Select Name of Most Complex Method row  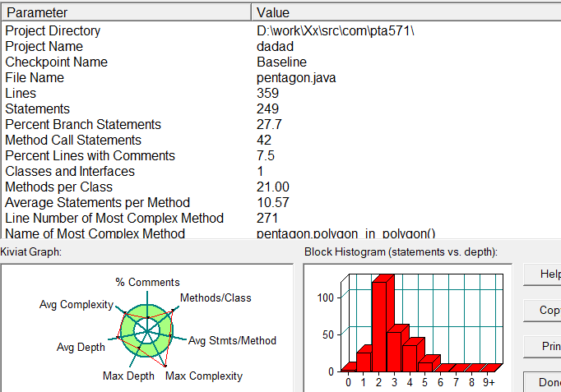[95, 233]
